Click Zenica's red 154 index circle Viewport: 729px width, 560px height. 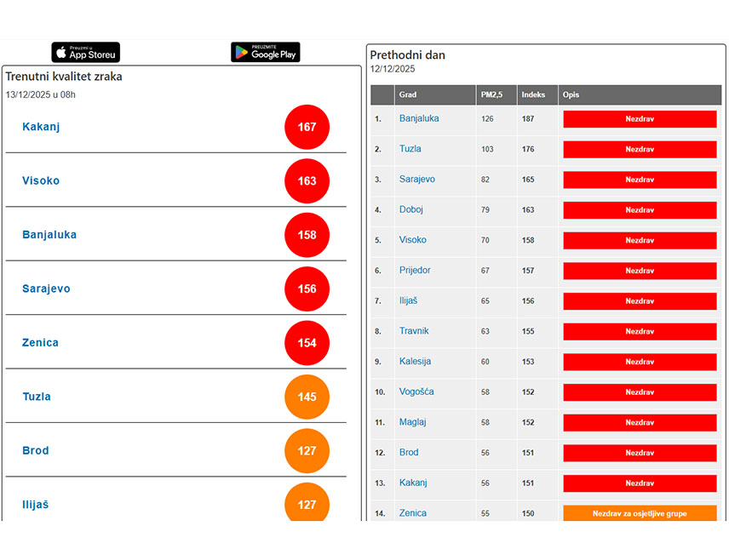(307, 343)
